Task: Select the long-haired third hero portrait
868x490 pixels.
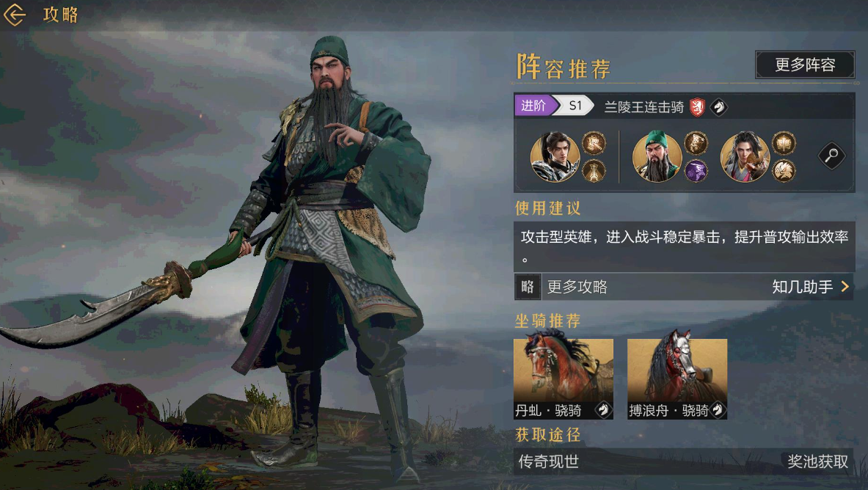Action: pyautogui.click(x=745, y=157)
